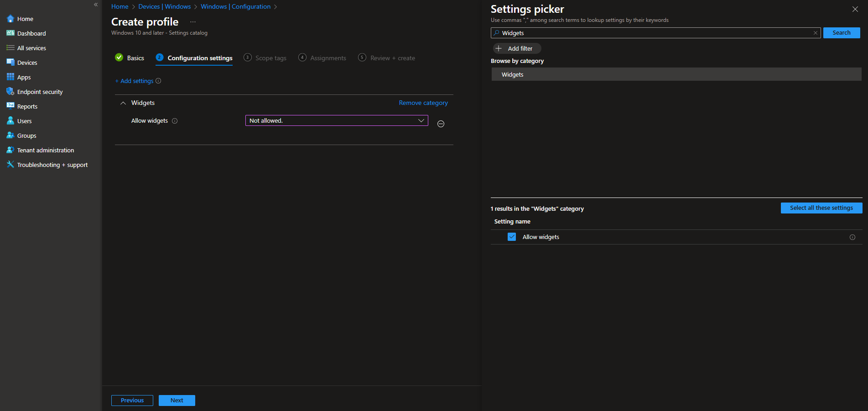Click the Next button
The height and width of the screenshot is (411, 868).
pos(177,400)
